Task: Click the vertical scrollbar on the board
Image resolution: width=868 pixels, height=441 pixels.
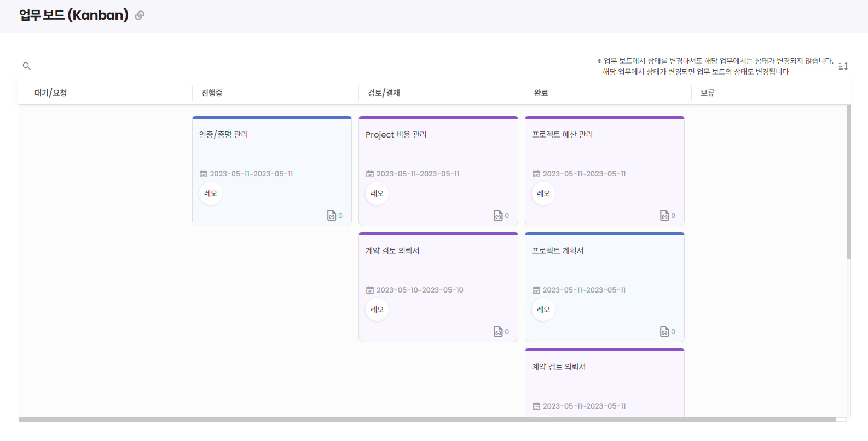Action: tap(848, 181)
